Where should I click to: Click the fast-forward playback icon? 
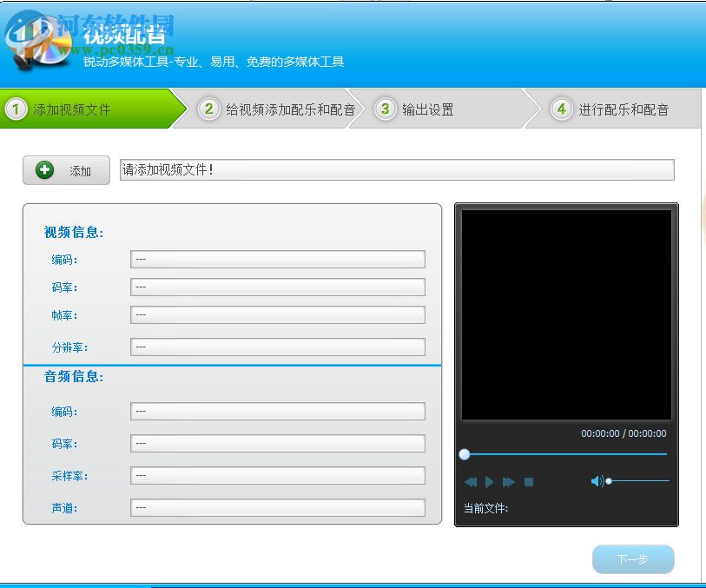pyautogui.click(x=509, y=482)
